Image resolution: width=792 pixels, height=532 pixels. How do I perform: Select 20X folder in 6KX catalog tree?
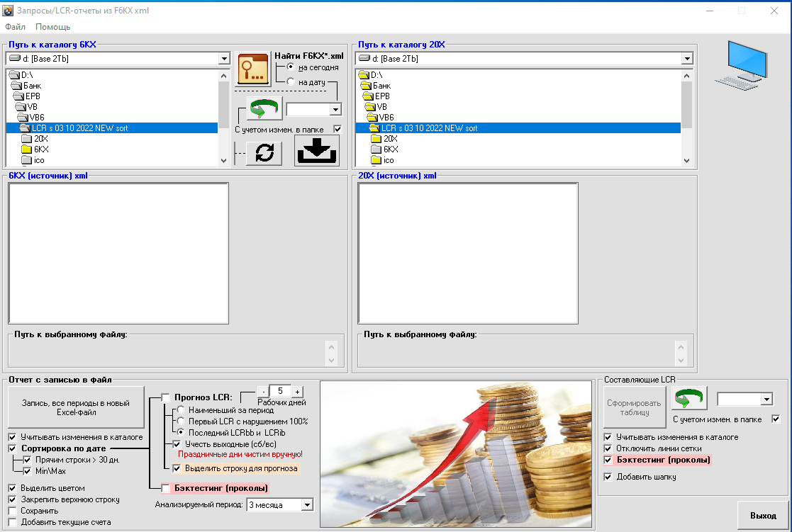[x=35, y=139]
